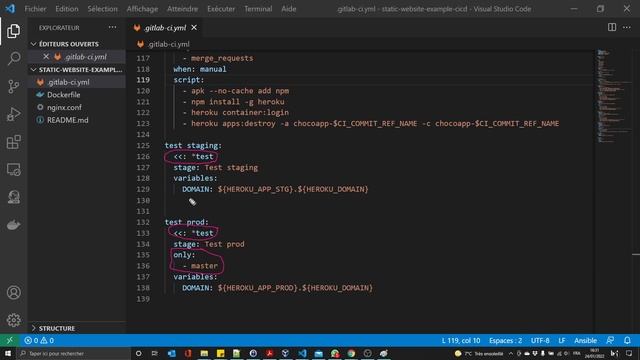
Task: Show hidden system tray icons chevron
Action: pos(511,353)
